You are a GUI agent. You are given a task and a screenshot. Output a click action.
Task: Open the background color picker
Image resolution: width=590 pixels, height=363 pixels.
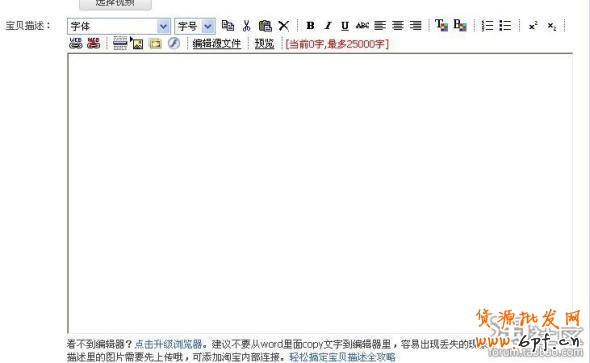tap(460, 25)
